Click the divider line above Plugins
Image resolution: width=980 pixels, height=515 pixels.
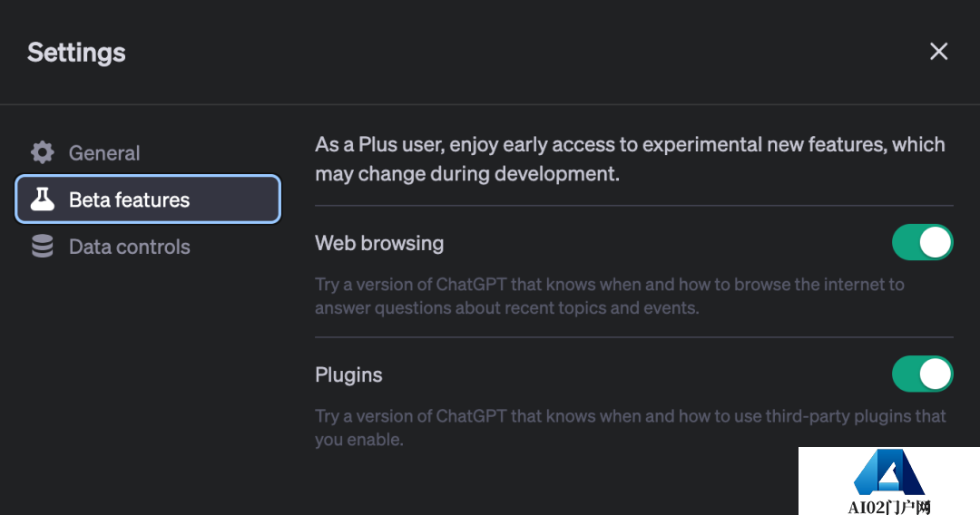pyautogui.click(x=633, y=337)
